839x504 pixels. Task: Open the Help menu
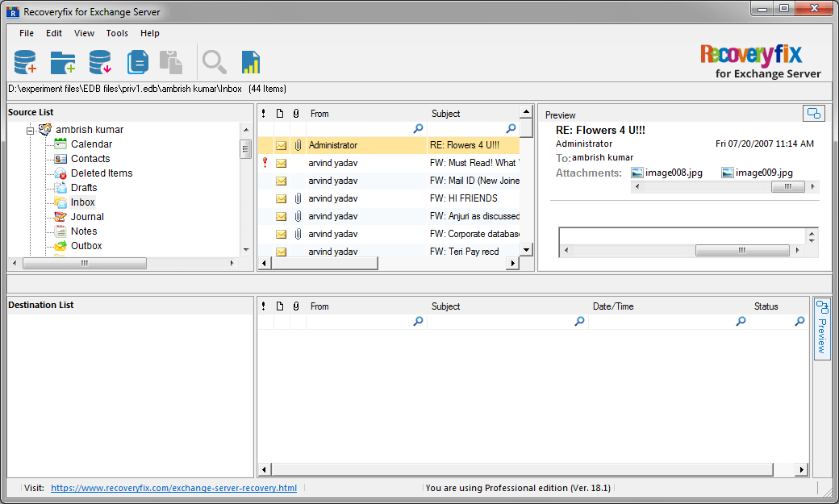150,33
